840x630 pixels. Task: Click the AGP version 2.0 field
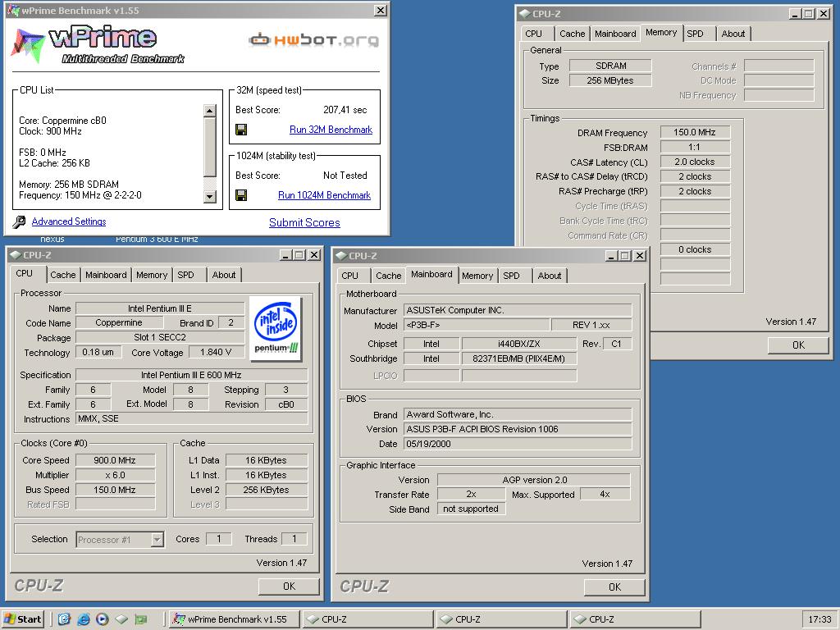534,480
